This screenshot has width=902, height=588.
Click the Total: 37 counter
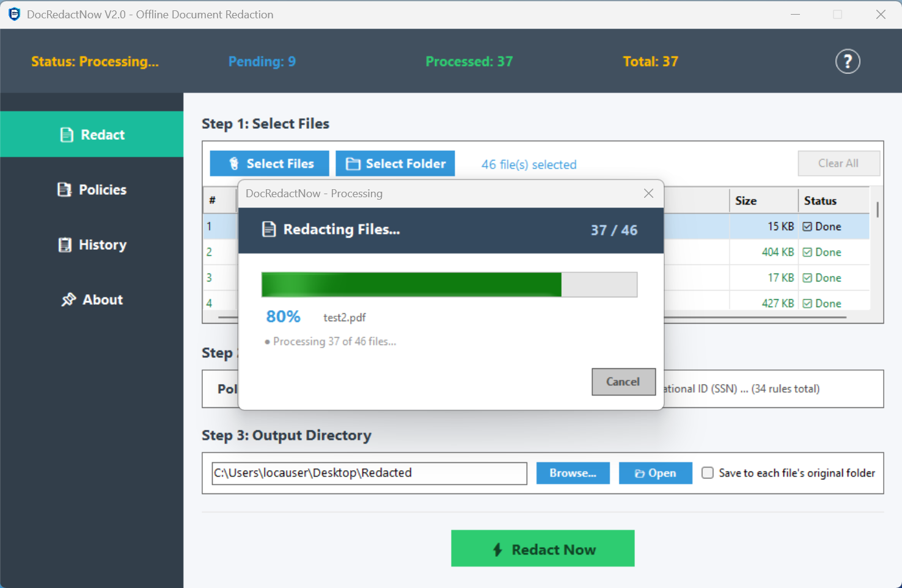650,61
